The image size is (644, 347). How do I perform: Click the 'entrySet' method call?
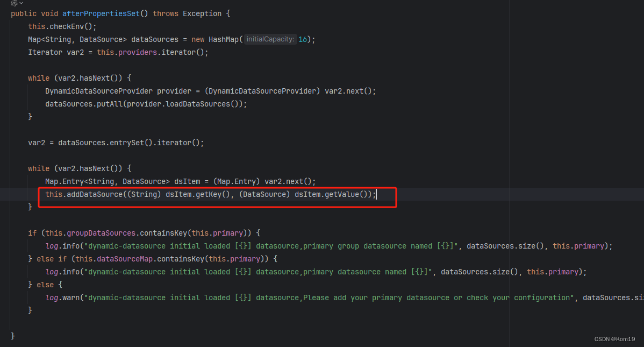click(x=127, y=143)
